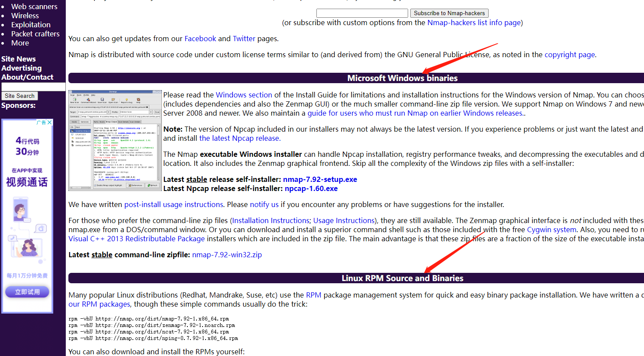The height and width of the screenshot is (356, 644).
Task: Open the copyright page link
Action: tap(570, 55)
